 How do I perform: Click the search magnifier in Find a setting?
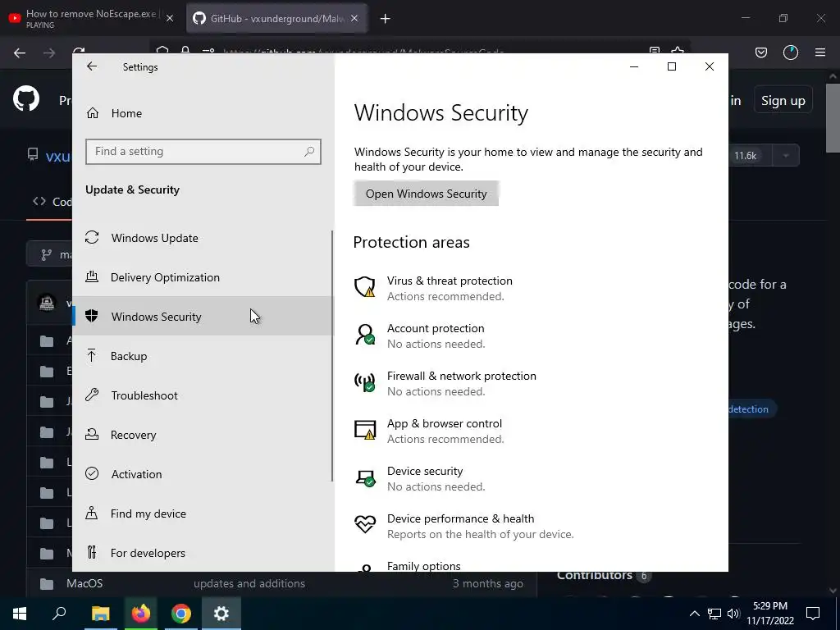point(309,152)
